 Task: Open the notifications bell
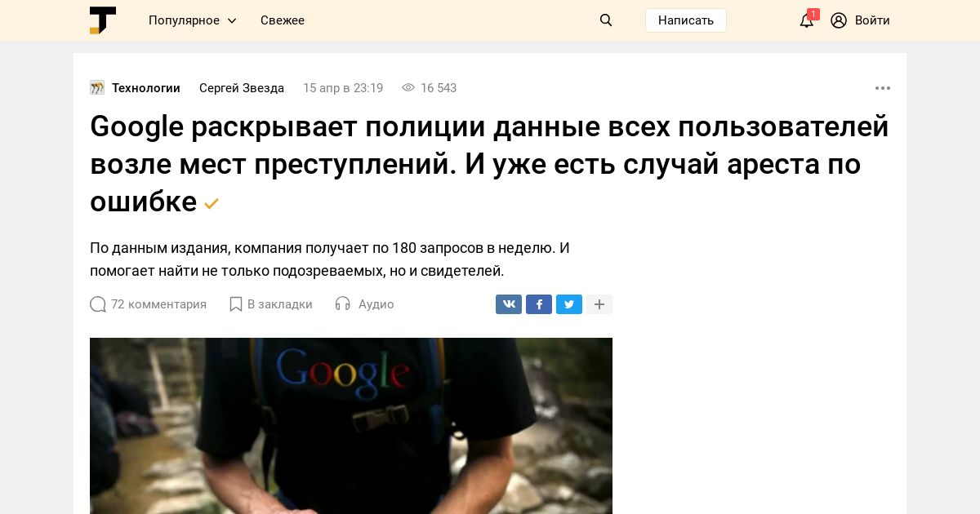click(807, 20)
